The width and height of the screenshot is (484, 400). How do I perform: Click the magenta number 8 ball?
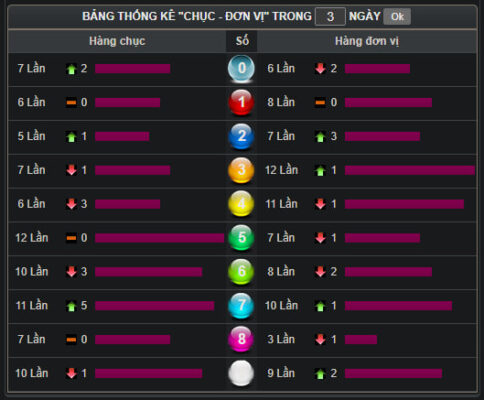[x=241, y=339]
